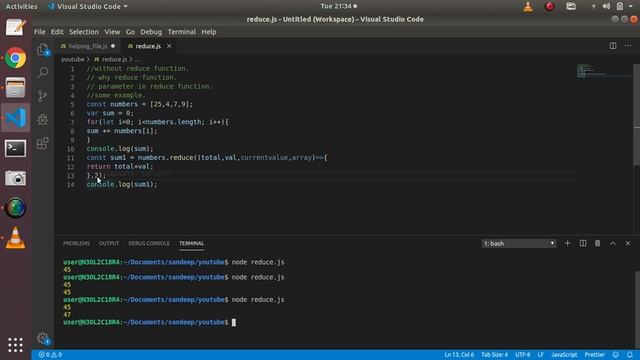This screenshot has height=360, width=640.
Task: Open the Edit menu
Action: pos(57,32)
